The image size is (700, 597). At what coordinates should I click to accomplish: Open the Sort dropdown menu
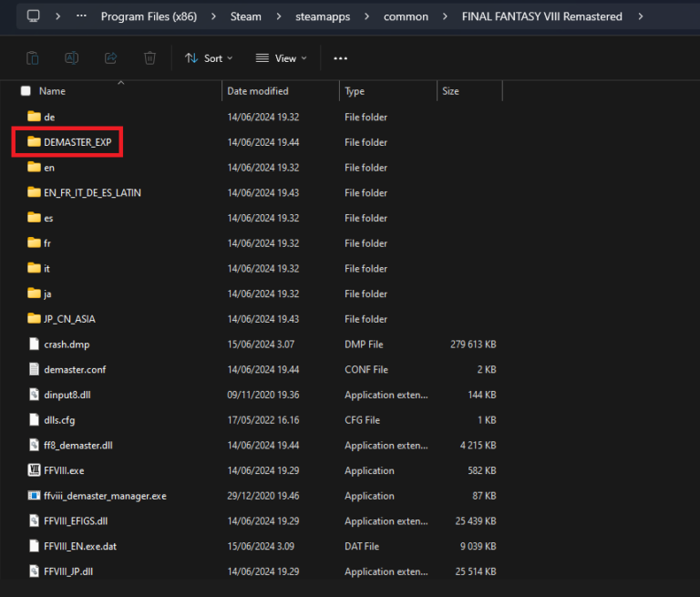[x=209, y=58]
